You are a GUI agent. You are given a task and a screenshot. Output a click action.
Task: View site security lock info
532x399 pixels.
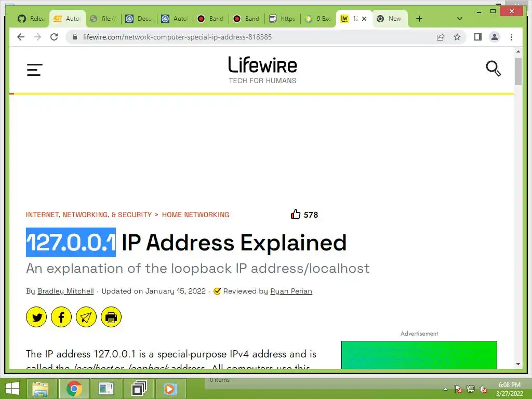(x=75, y=37)
